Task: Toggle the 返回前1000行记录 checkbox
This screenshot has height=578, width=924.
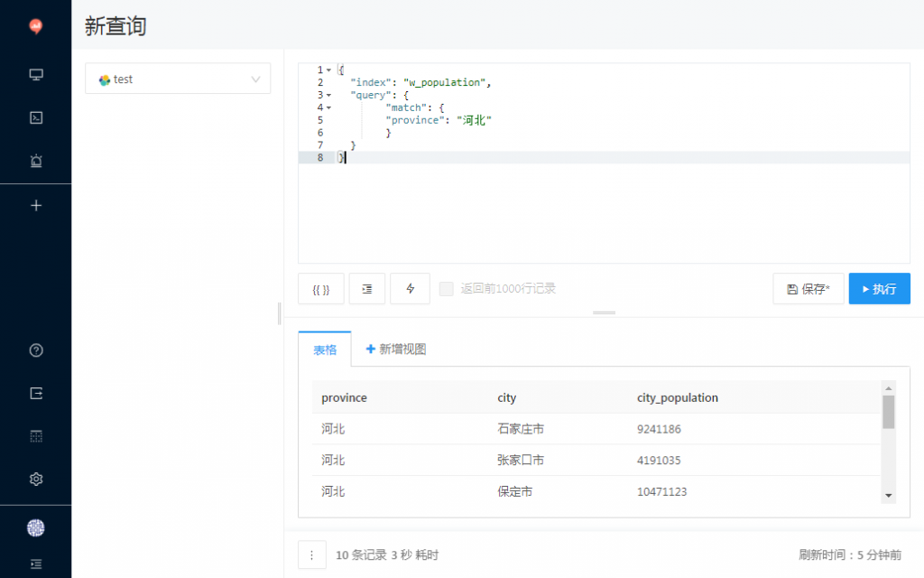Action: [446, 289]
